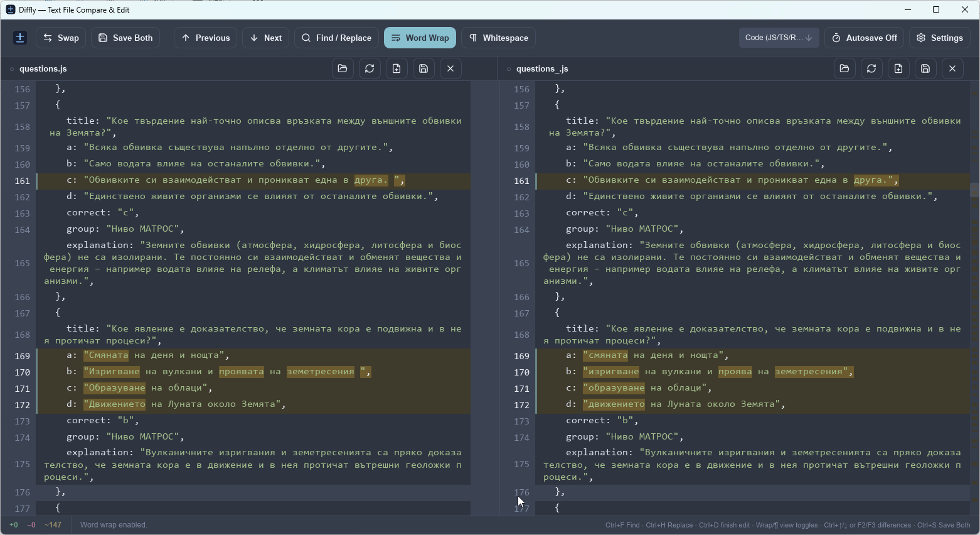
Task: Click line number 169 in the right pane
Action: (x=521, y=356)
